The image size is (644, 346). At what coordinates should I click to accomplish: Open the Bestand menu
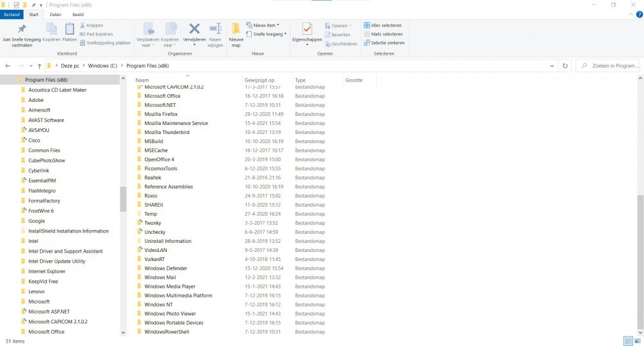click(12, 14)
